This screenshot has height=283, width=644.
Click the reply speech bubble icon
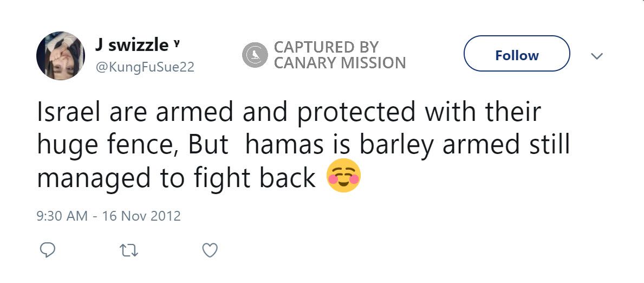click(x=48, y=250)
